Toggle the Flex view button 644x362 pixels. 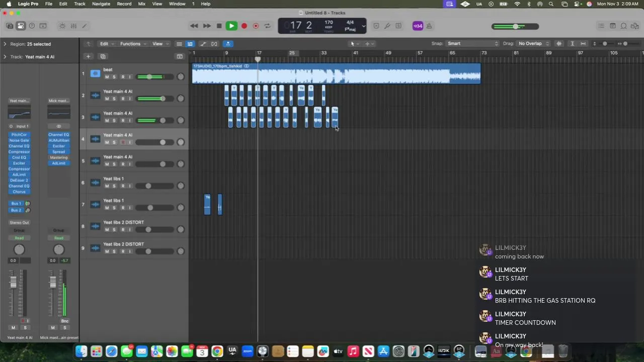[x=214, y=44]
